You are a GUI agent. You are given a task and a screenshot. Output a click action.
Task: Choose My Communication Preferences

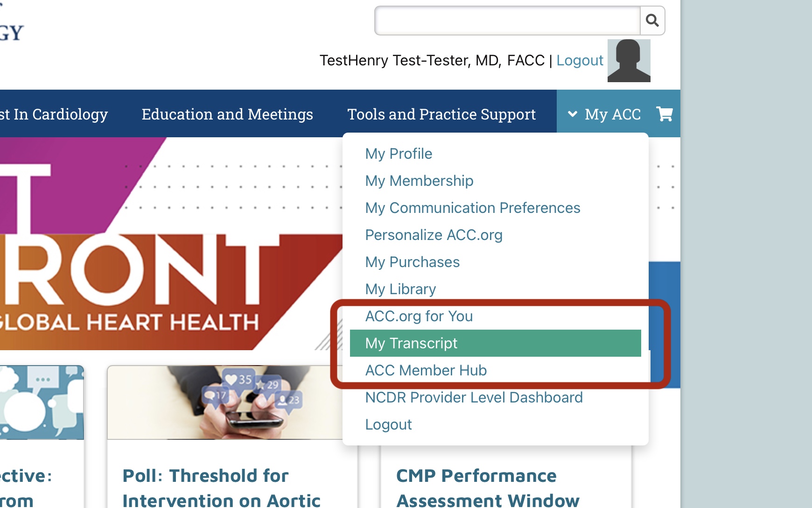[472, 208]
